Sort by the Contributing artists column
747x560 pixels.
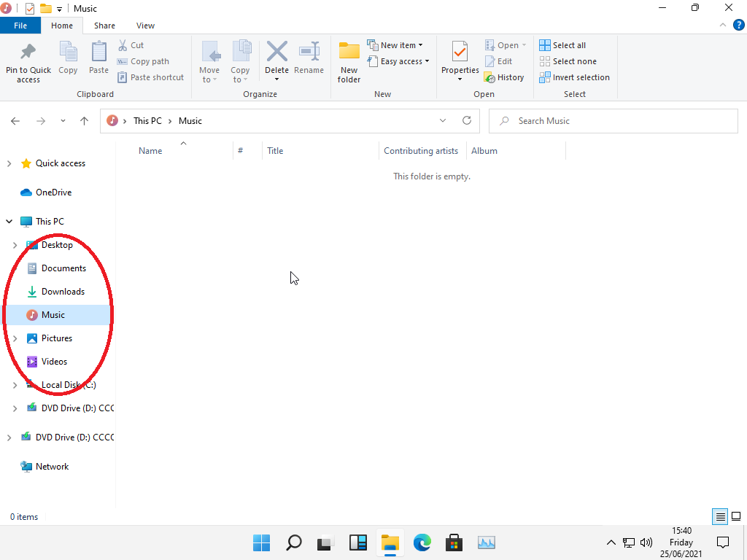click(421, 151)
